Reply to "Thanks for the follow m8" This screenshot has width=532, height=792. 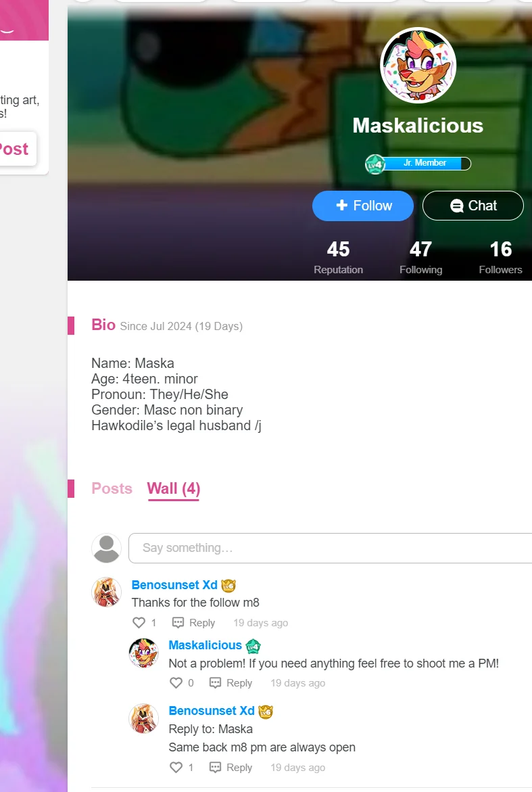pyautogui.click(x=194, y=623)
